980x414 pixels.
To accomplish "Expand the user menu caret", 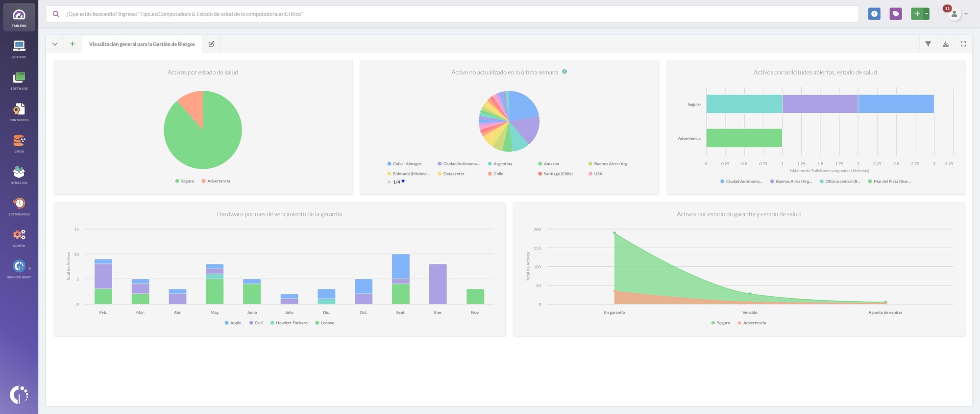I will coord(966,14).
